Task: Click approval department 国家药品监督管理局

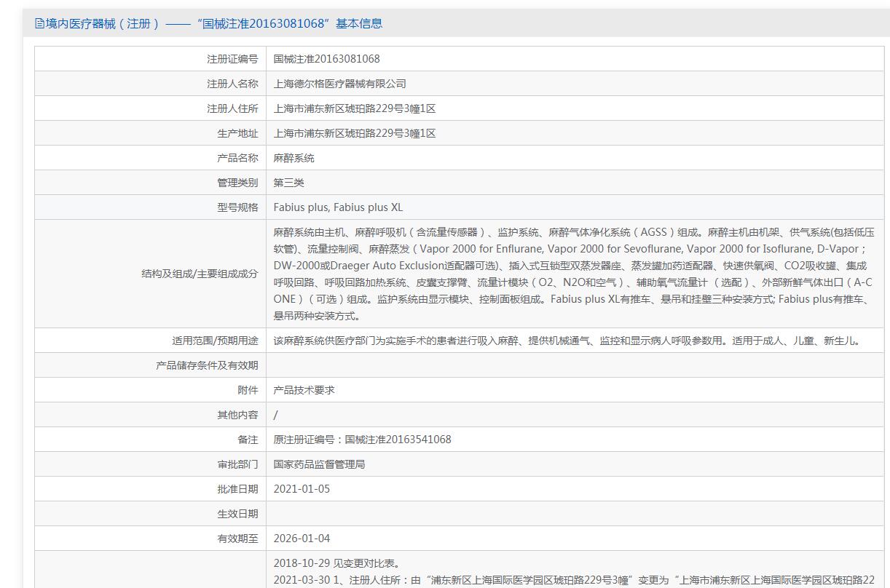Action: coord(319,464)
